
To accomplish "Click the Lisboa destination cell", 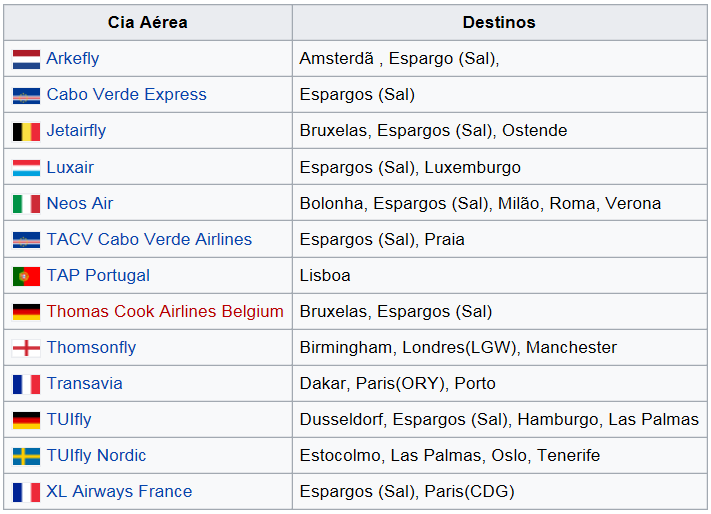I will click(x=499, y=276).
